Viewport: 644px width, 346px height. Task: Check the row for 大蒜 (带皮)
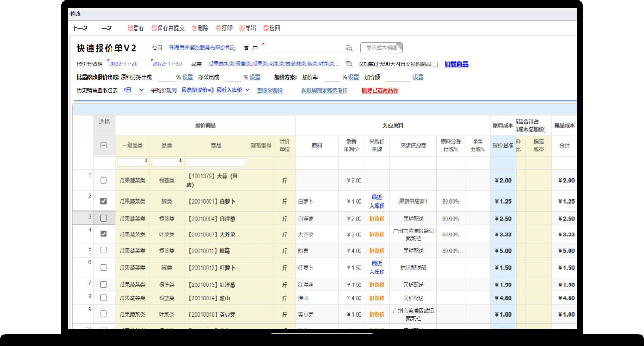coord(103,180)
